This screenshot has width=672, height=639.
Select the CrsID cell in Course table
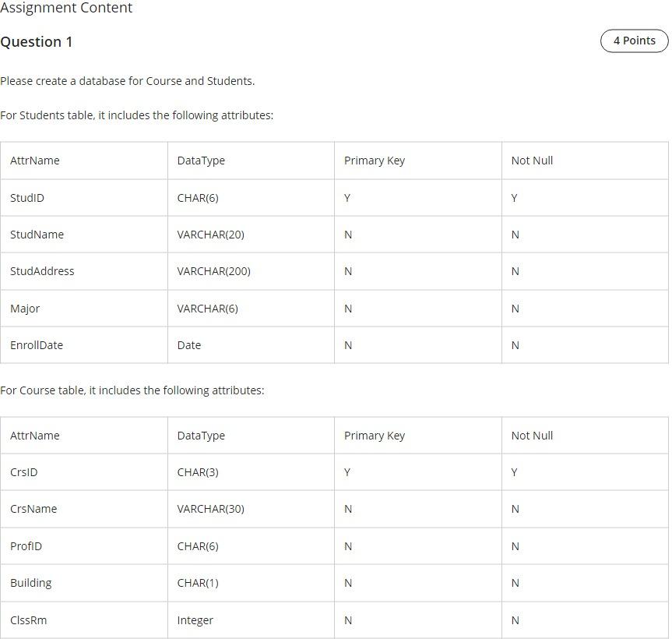pyautogui.click(x=84, y=472)
